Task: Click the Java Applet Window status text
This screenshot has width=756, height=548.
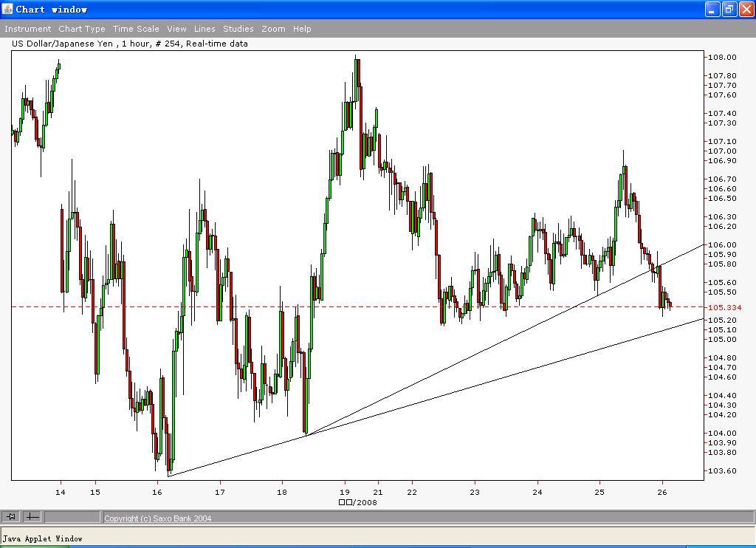Action: pos(42,538)
